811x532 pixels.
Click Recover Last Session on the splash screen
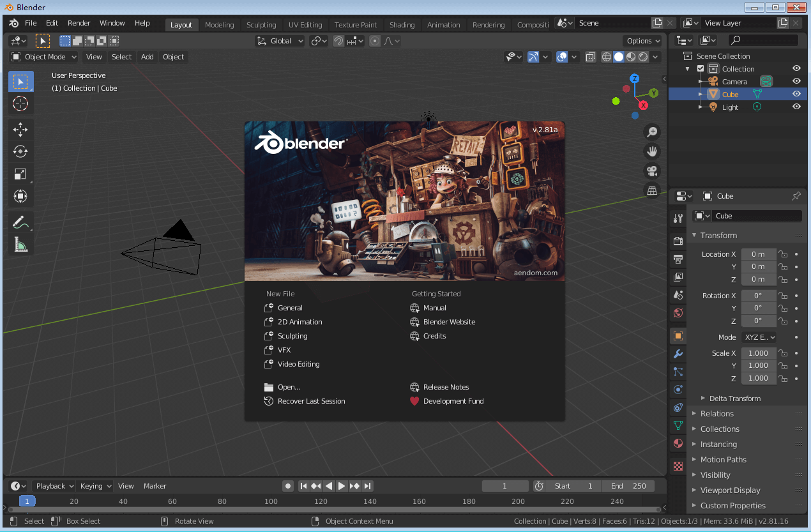[311, 401]
